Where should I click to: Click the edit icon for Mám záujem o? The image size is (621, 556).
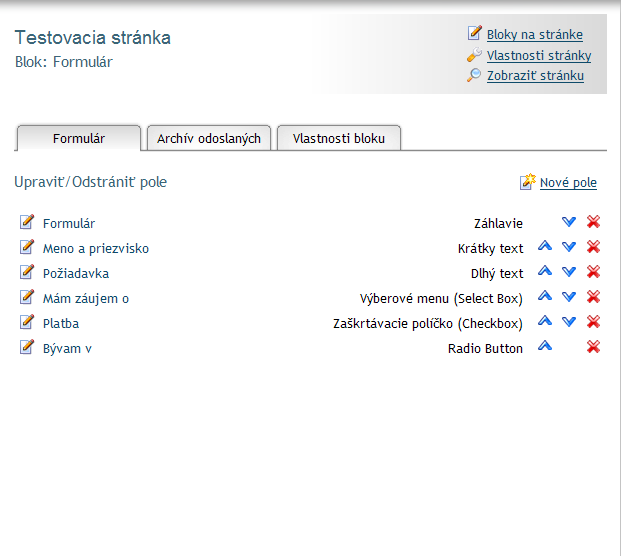pyautogui.click(x=27, y=297)
